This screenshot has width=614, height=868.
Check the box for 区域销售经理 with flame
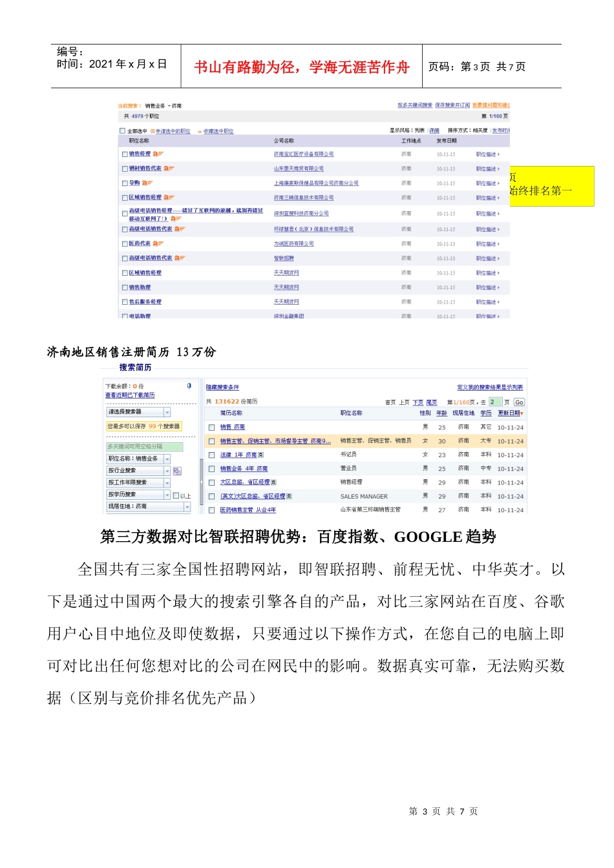coord(125,198)
